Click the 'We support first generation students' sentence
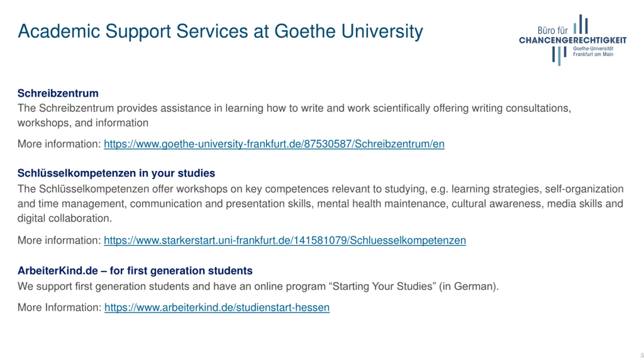 [258, 286]
